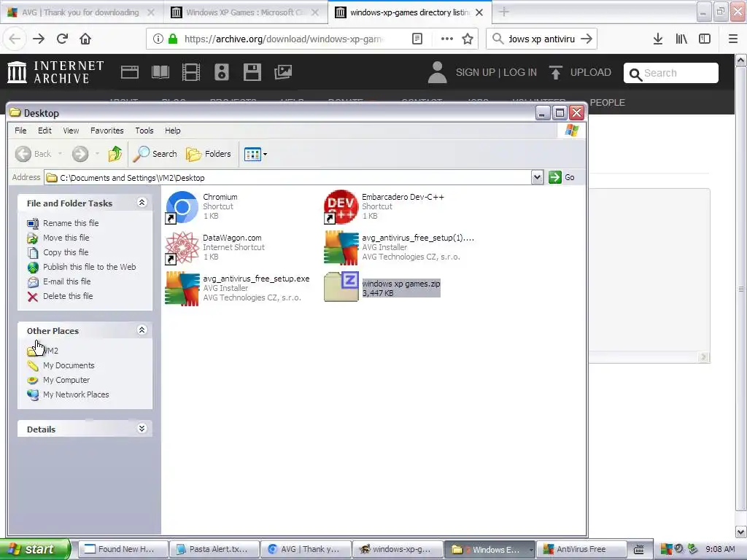Click the Firefox back arrow
Viewport: 747px width, 560px height.
click(15, 39)
